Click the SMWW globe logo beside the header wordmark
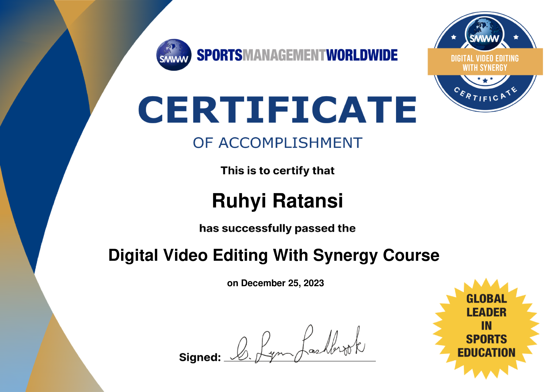This screenshot has height=392, width=555. [x=174, y=55]
